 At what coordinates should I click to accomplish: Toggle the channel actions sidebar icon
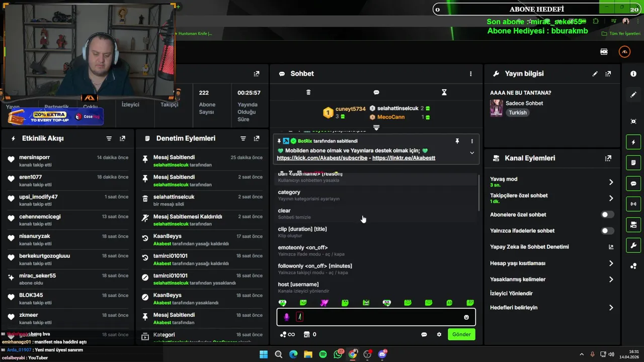[x=633, y=225]
